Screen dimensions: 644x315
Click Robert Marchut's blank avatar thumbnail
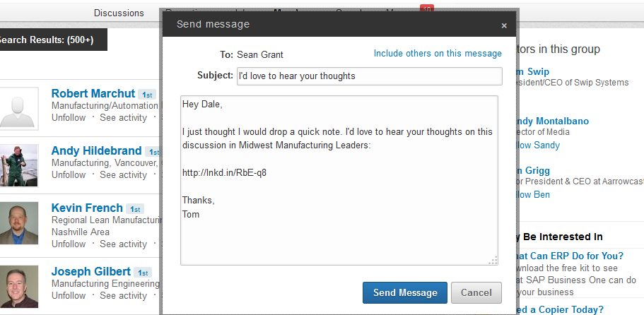click(18, 108)
